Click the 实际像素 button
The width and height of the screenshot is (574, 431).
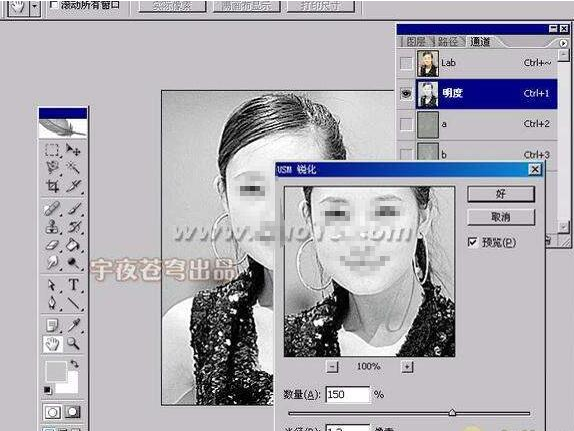(x=172, y=6)
